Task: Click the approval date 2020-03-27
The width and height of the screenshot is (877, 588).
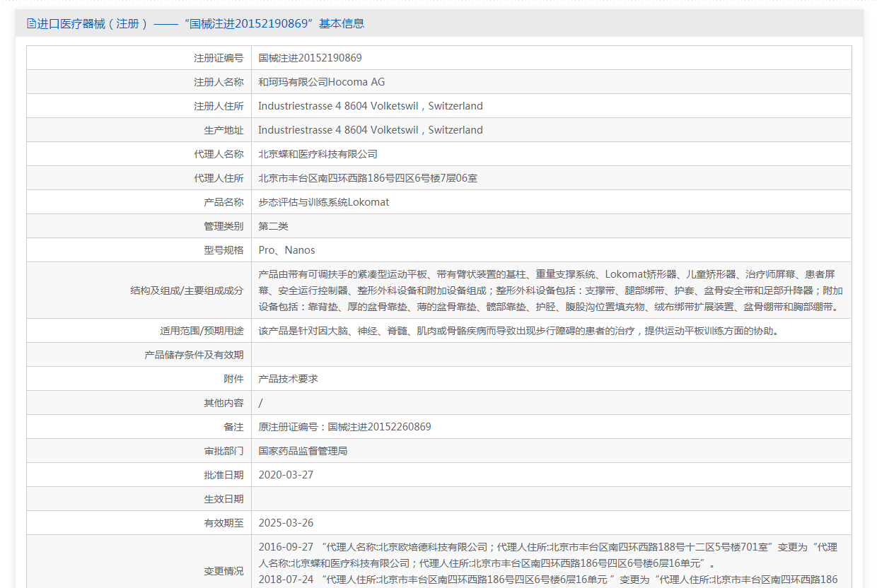Action: point(286,475)
